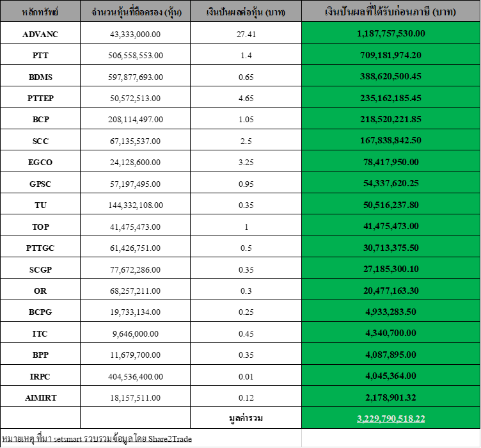Click the SCC dividend total 167,838,842.50
The height and width of the screenshot is (448, 481).
pyautogui.click(x=391, y=141)
